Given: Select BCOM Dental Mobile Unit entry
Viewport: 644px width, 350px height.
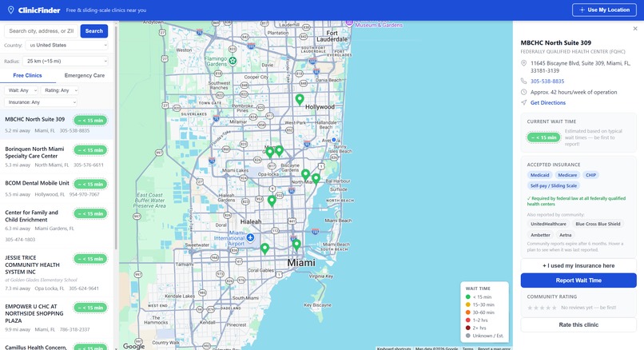Looking at the screenshot, I should pos(56,188).
